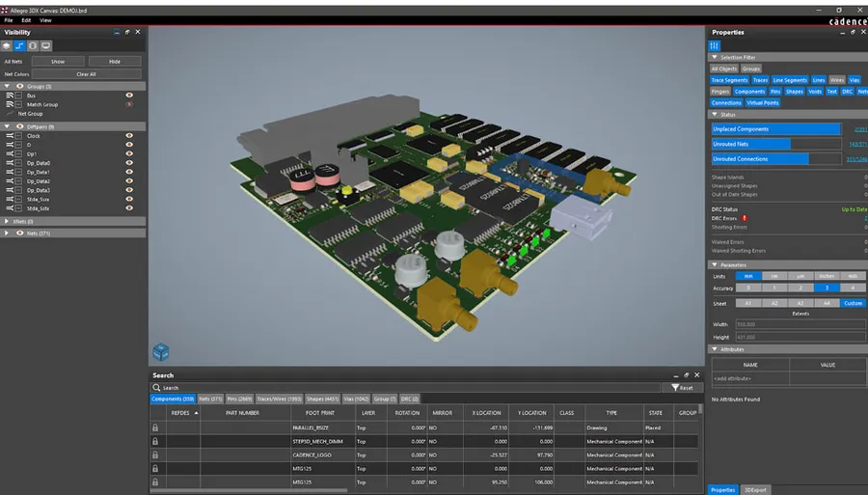Image resolution: width=868 pixels, height=495 pixels.
Task: Click Show button for All Nets
Action: (58, 62)
